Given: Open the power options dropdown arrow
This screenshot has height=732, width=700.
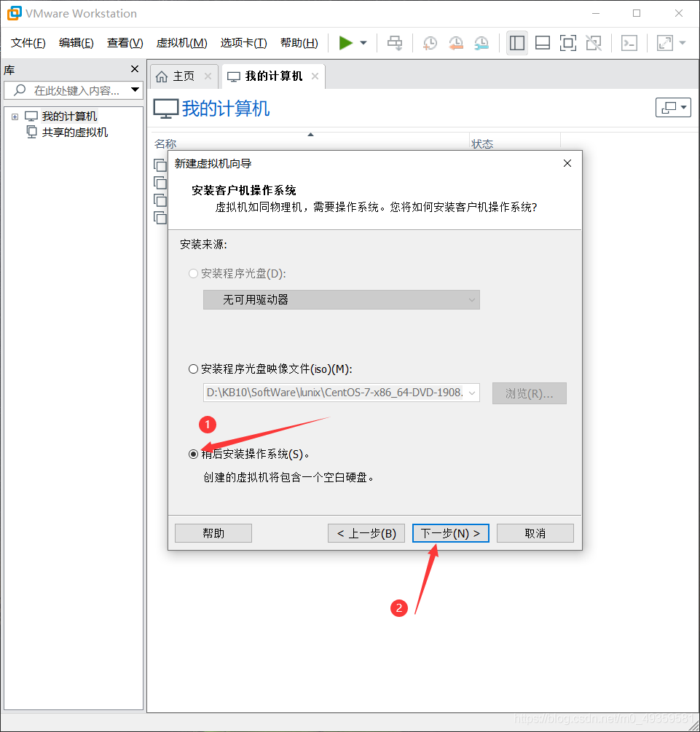Looking at the screenshot, I should coord(363,43).
